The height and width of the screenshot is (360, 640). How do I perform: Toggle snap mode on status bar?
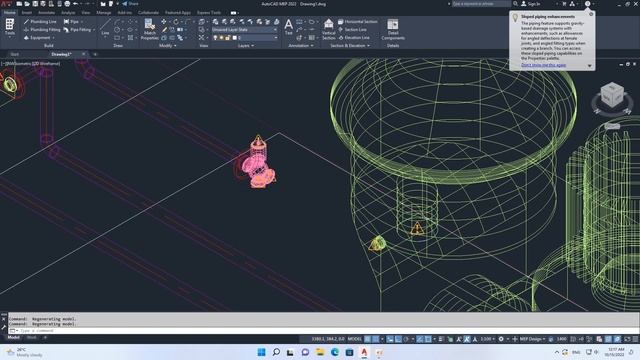click(x=376, y=339)
